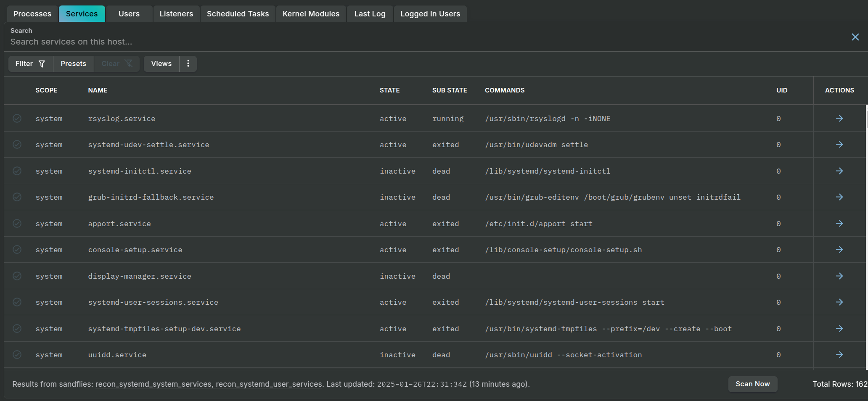Screen dimensions: 868x401
Task: Select the systemd-udev-settle.service row check circle
Action: [17, 145]
